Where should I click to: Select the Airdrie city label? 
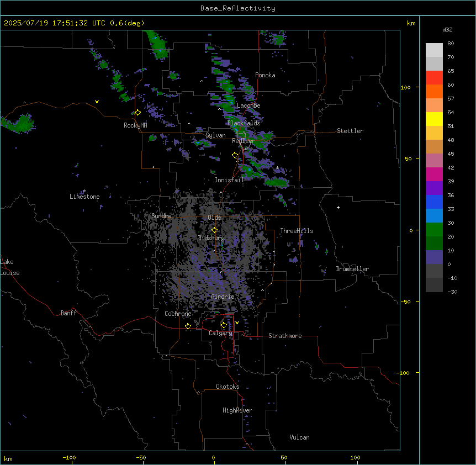point(223,297)
